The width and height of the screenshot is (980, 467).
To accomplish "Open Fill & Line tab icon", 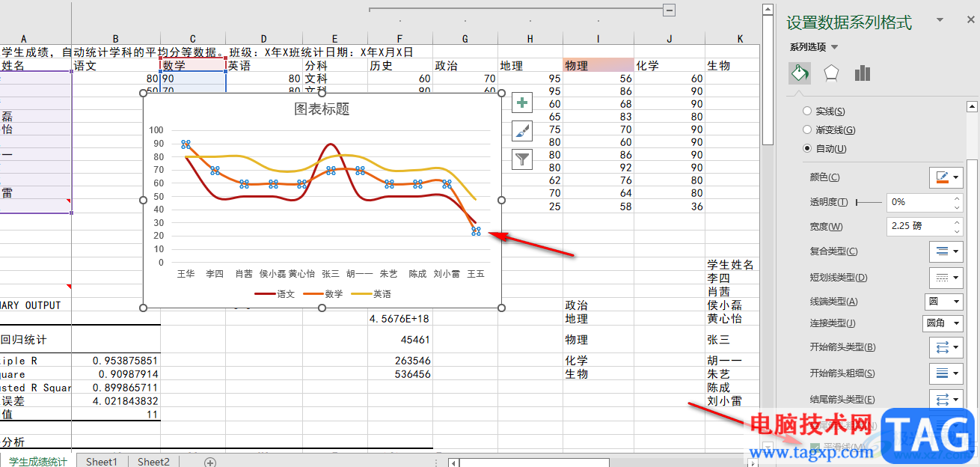I will coord(800,73).
